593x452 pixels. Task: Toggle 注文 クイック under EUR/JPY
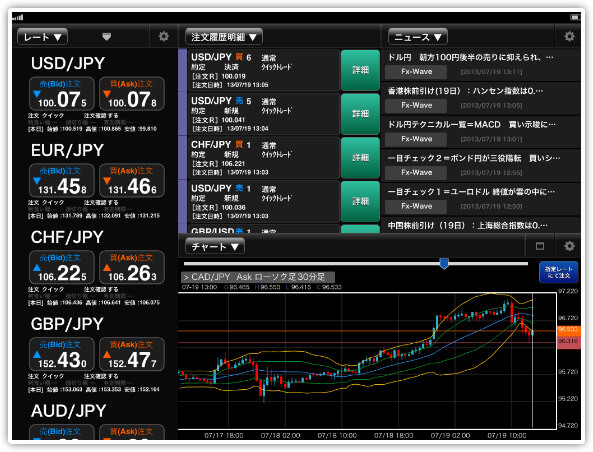click(x=46, y=203)
